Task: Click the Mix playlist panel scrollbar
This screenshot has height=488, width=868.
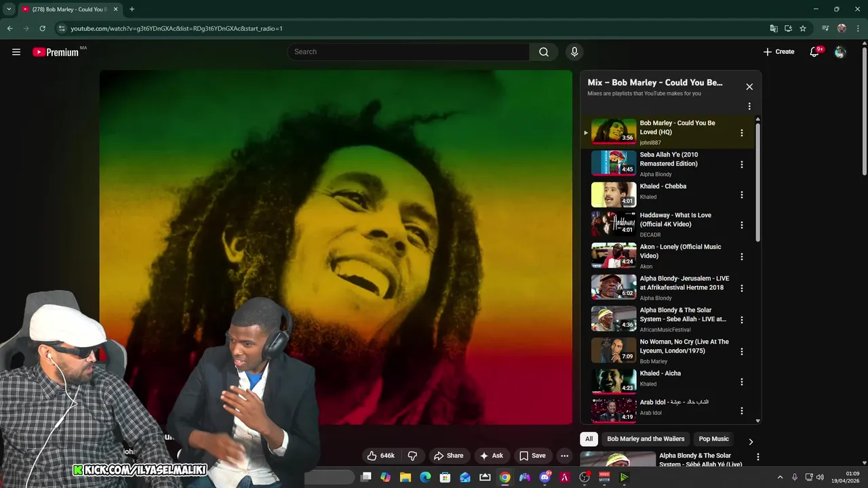Action: click(x=758, y=182)
